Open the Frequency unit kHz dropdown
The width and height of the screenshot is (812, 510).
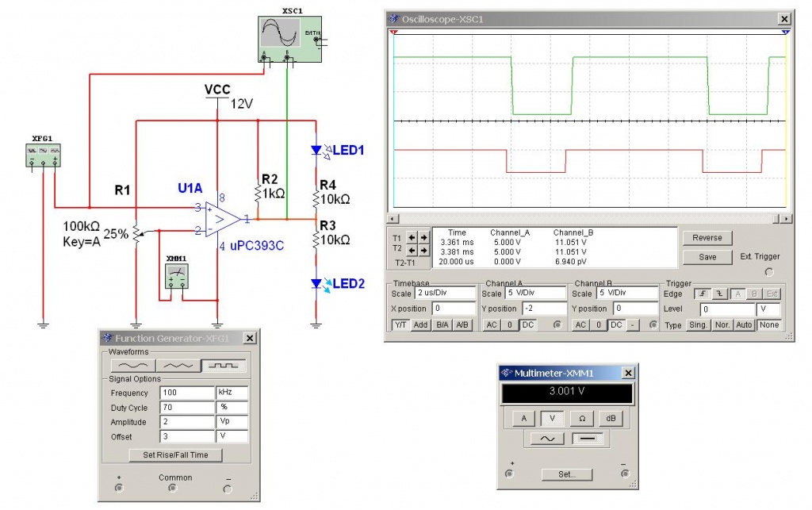click(x=232, y=393)
